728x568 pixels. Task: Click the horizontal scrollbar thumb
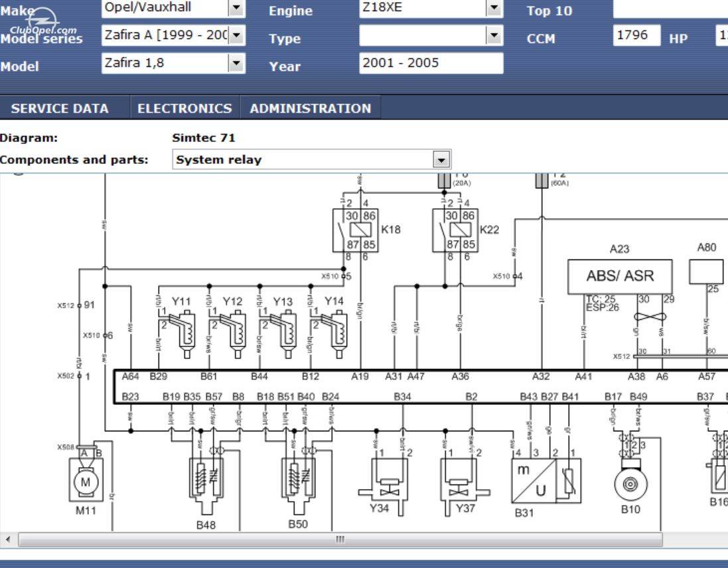point(340,539)
